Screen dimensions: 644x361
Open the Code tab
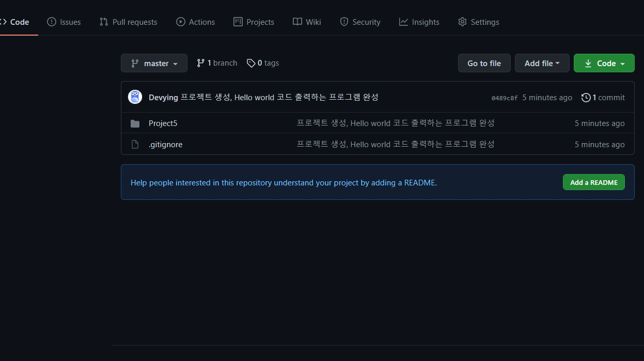pyautogui.click(x=15, y=22)
